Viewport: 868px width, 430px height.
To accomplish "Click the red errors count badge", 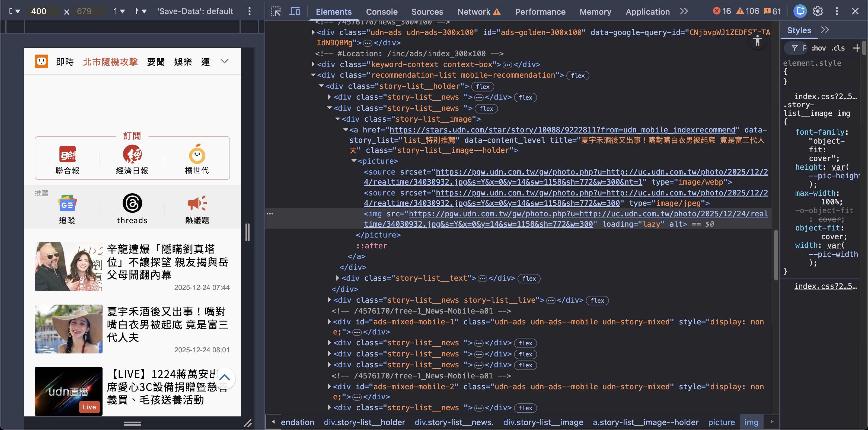I will pos(722,11).
